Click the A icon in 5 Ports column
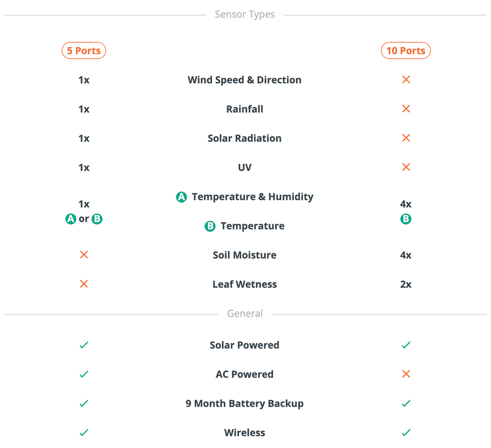 pyautogui.click(x=71, y=219)
